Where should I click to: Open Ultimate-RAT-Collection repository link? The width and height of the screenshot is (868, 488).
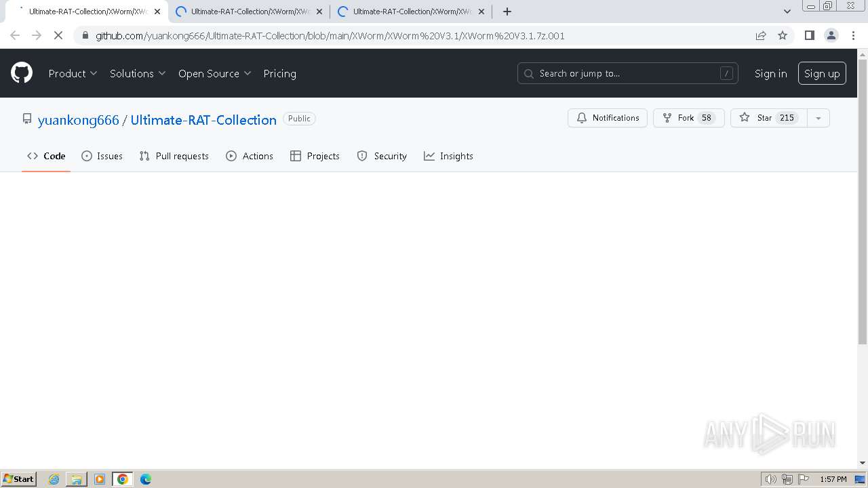click(x=203, y=120)
